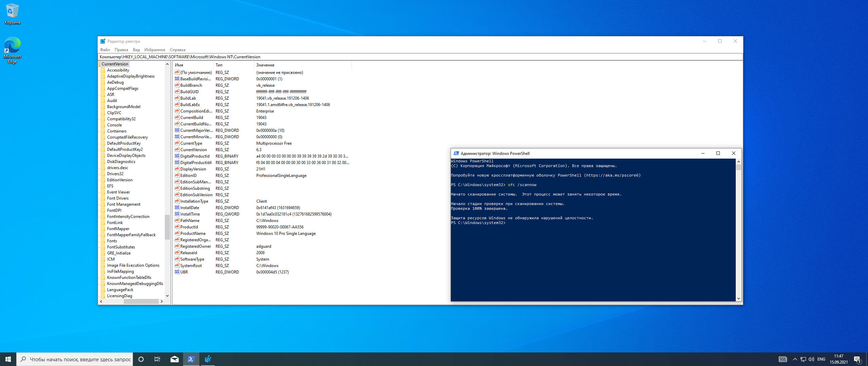Click the tree horizontal scroll right arrow

click(x=162, y=301)
